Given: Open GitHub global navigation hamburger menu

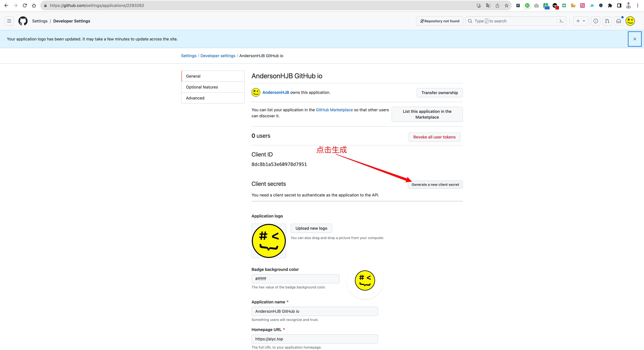Looking at the screenshot, I should [9, 21].
